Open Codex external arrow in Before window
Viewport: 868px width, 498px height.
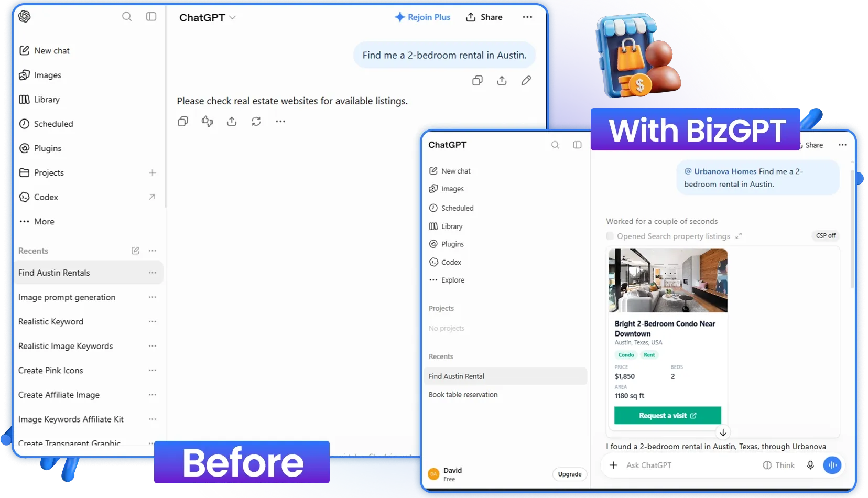point(152,197)
